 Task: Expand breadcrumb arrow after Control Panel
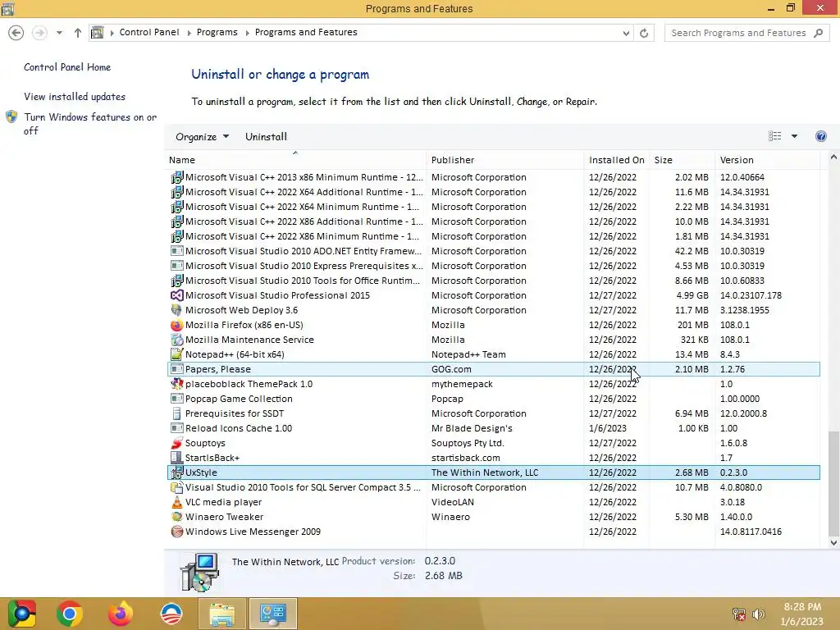point(189,33)
